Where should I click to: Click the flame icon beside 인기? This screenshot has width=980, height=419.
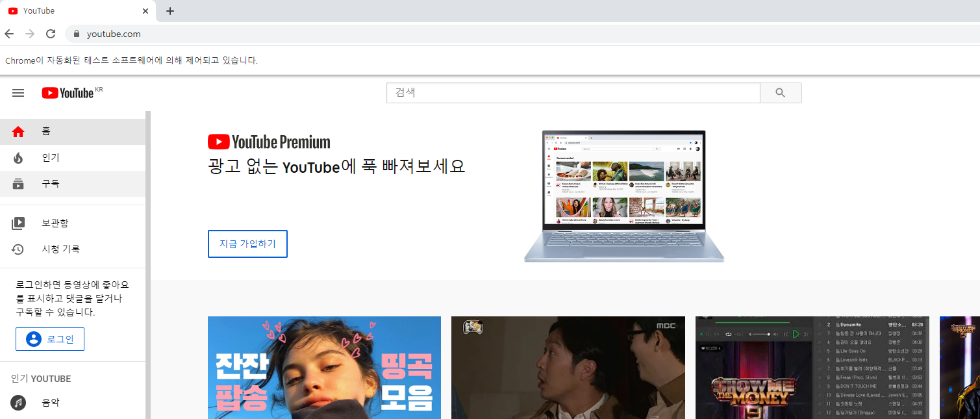pyautogui.click(x=18, y=158)
